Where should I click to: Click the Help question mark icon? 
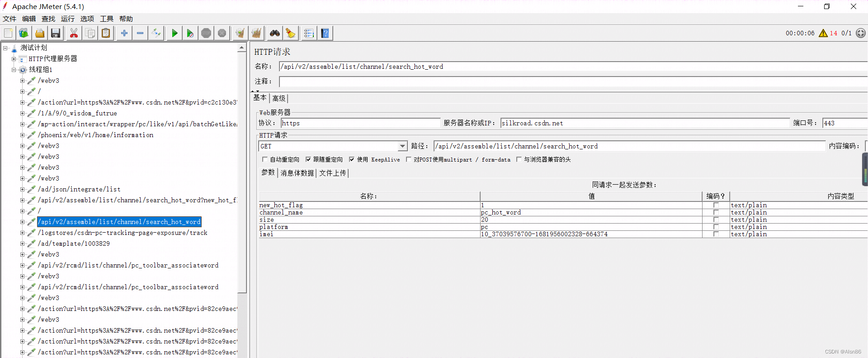[325, 33]
